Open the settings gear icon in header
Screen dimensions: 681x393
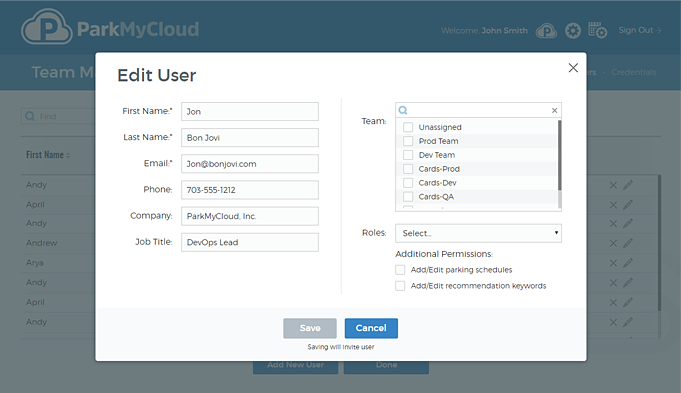(x=573, y=31)
